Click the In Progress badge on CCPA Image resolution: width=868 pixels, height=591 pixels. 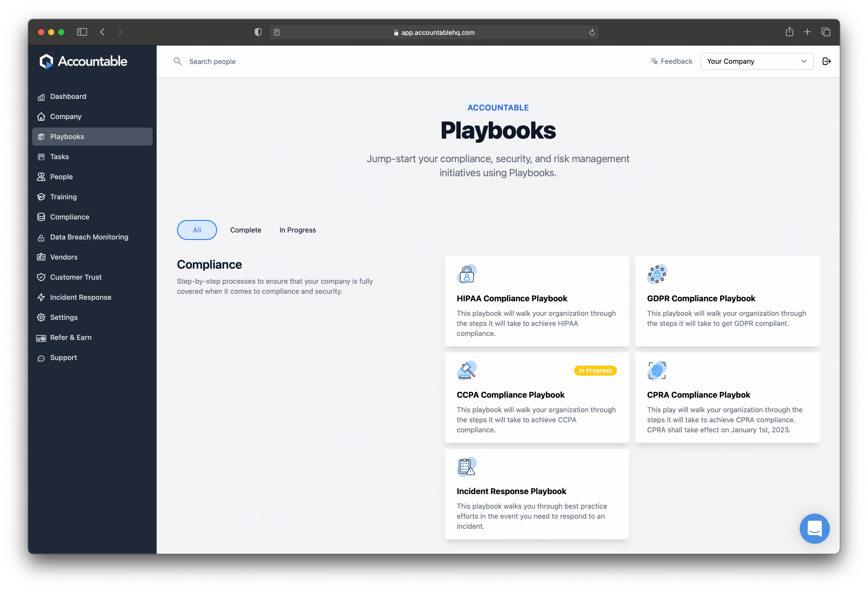tap(595, 371)
